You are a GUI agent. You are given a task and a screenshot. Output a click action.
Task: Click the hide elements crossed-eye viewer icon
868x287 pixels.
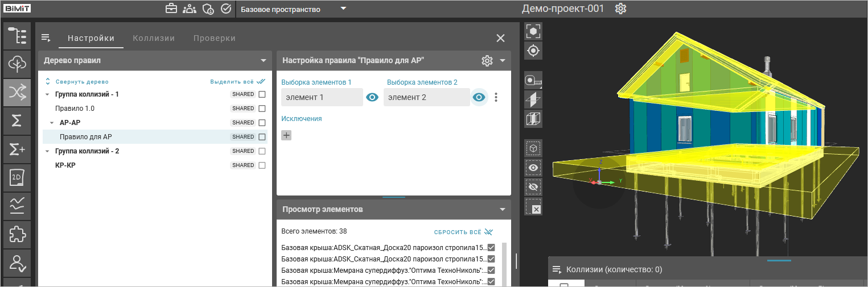(533, 187)
